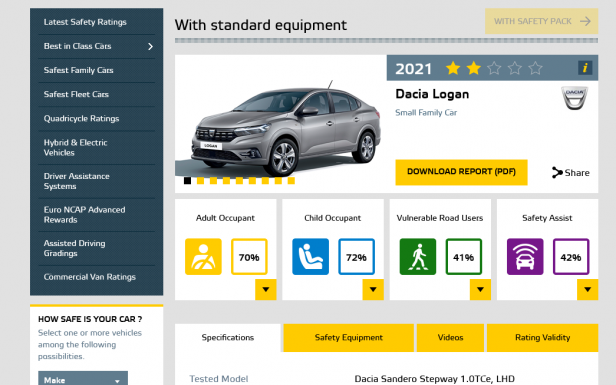This screenshot has height=385, width=616.
Task: Click With standard equipment heading
Action: [x=261, y=25]
